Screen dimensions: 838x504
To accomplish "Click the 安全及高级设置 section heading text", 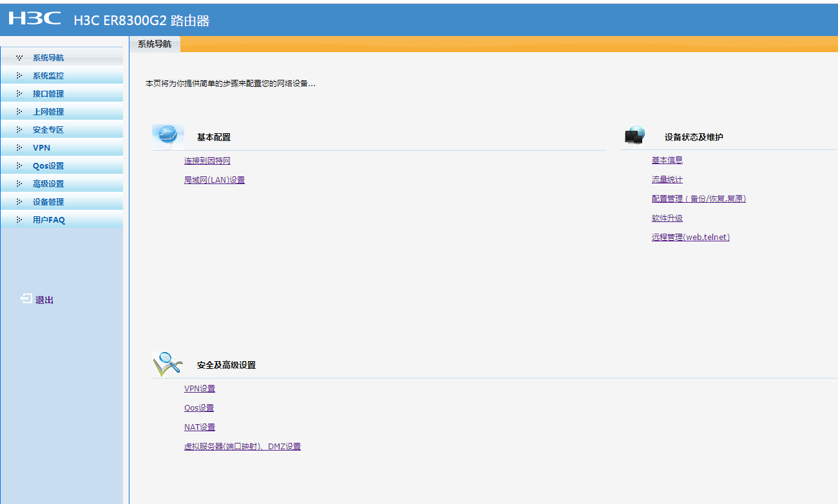I will tap(226, 365).
